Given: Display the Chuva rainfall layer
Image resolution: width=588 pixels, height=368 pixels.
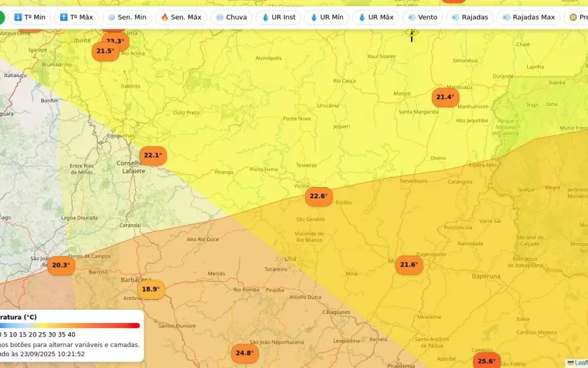Looking at the screenshot, I should (232, 18).
